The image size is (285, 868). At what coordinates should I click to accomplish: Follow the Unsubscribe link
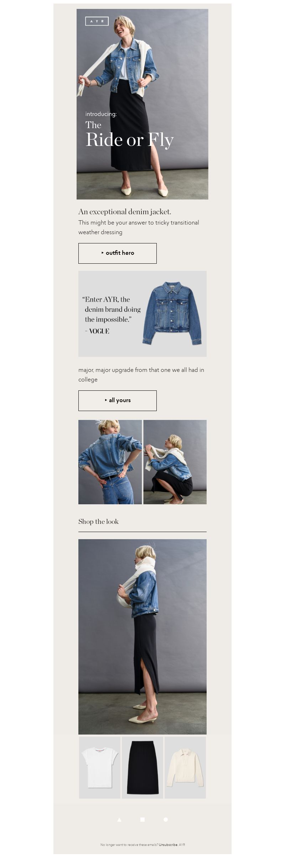point(168,845)
